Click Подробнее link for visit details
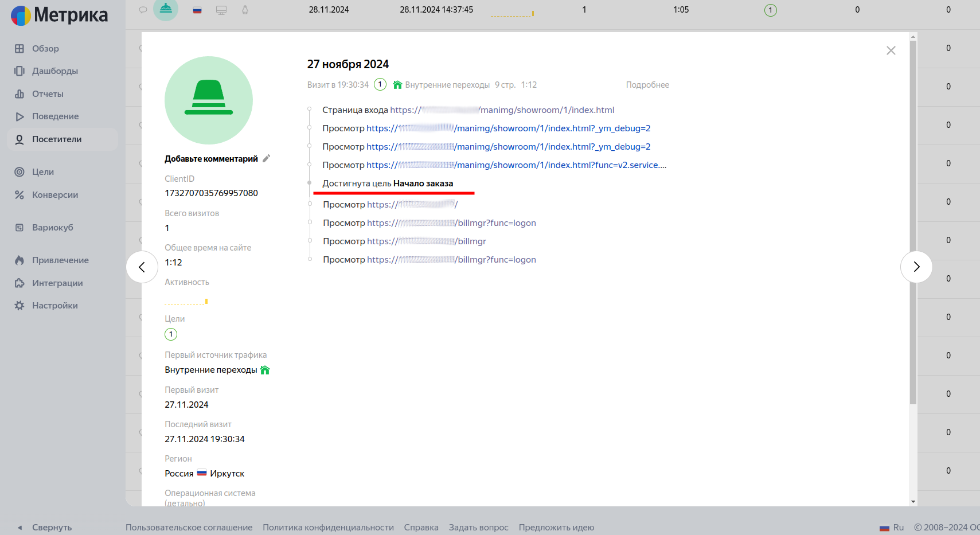980x535 pixels. [647, 85]
